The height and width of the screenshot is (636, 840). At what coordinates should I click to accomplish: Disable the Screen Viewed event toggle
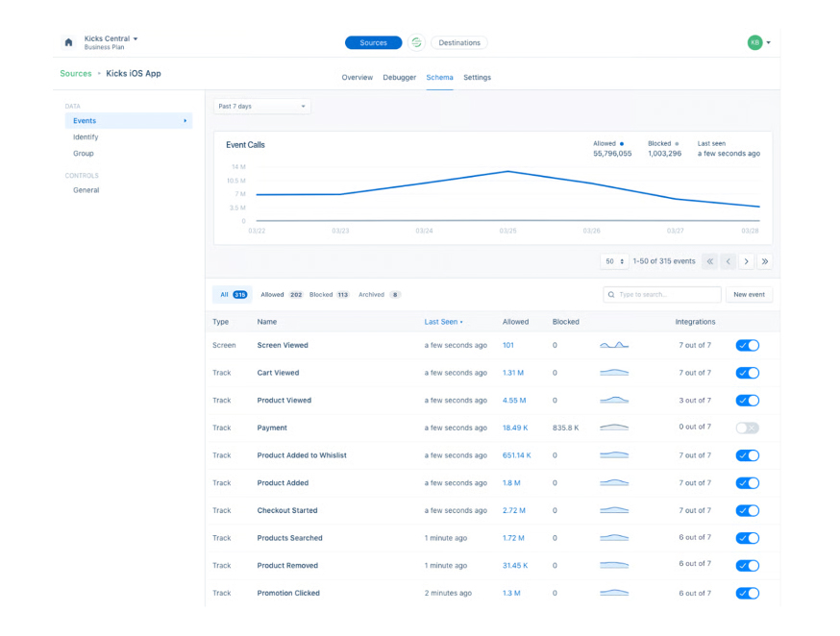[747, 345]
